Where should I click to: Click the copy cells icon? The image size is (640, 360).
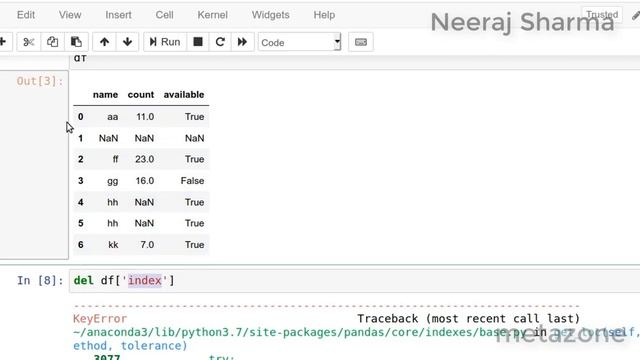click(52, 42)
